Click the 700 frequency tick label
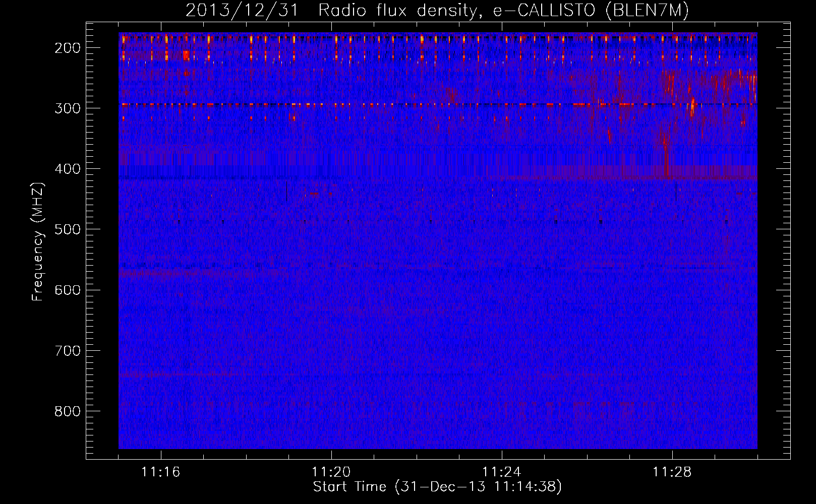Viewport: 816px width, 504px height. pyautogui.click(x=68, y=351)
